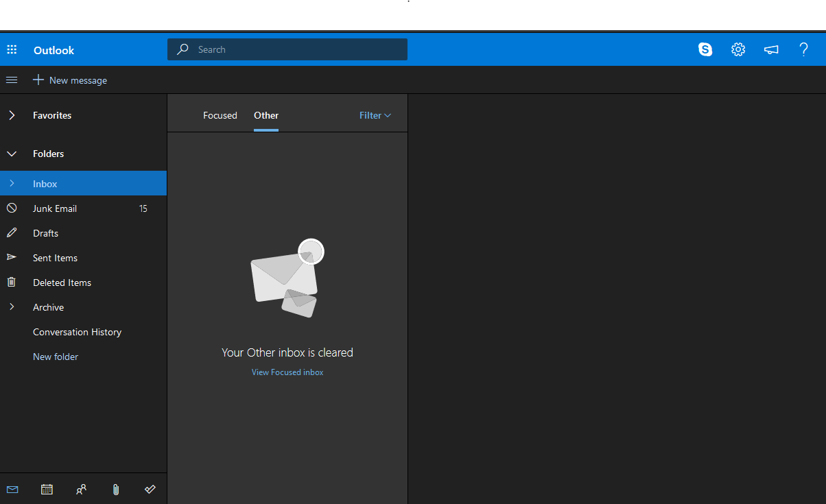This screenshot has width=826, height=504.
Task: Click the New folder link
Action: coord(56,357)
